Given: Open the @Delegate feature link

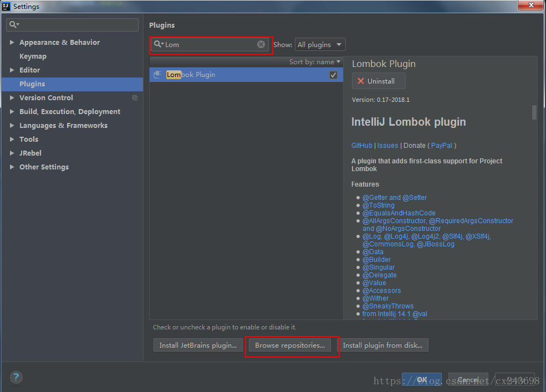Looking at the screenshot, I should [x=380, y=275].
